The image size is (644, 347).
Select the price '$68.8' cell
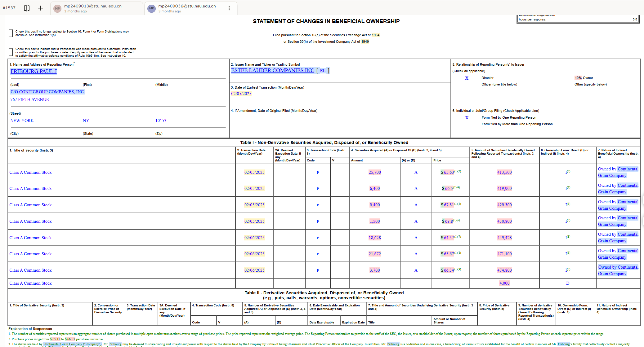click(x=447, y=221)
